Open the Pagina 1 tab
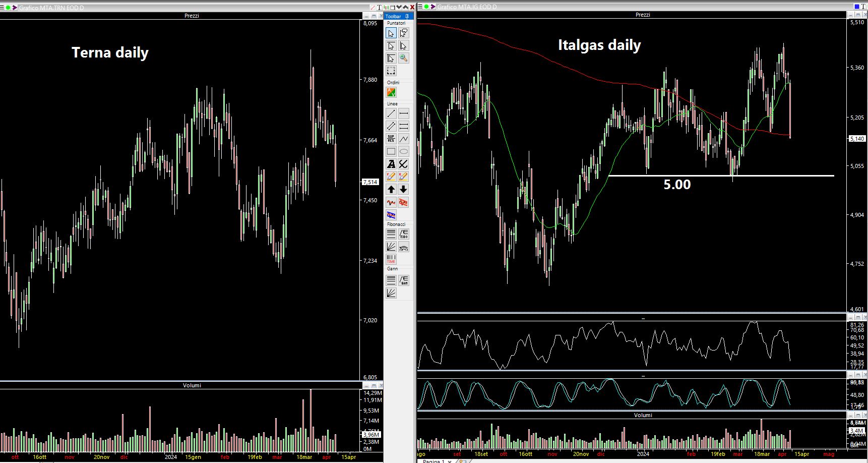This screenshot has height=463, width=868. (x=433, y=461)
